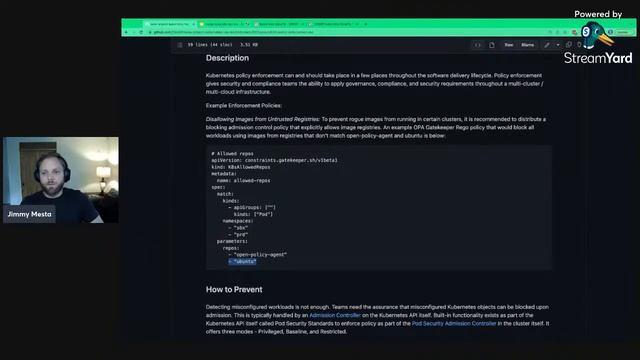Click the "name: allowed-repos" code line
The image size is (640, 360).
(x=243, y=180)
